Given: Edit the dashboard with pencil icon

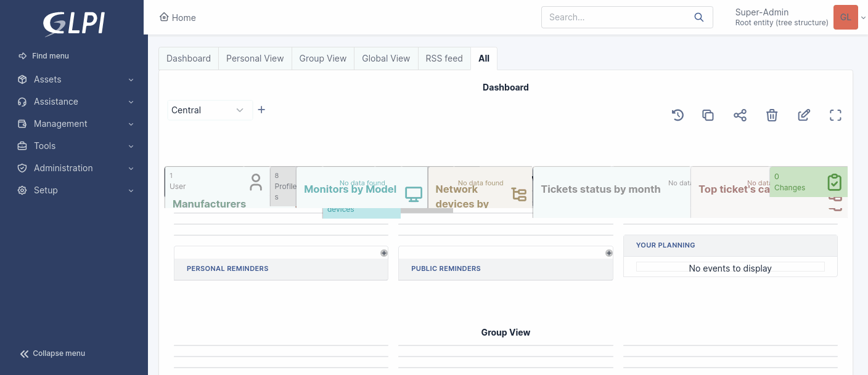Looking at the screenshot, I should click(x=804, y=115).
